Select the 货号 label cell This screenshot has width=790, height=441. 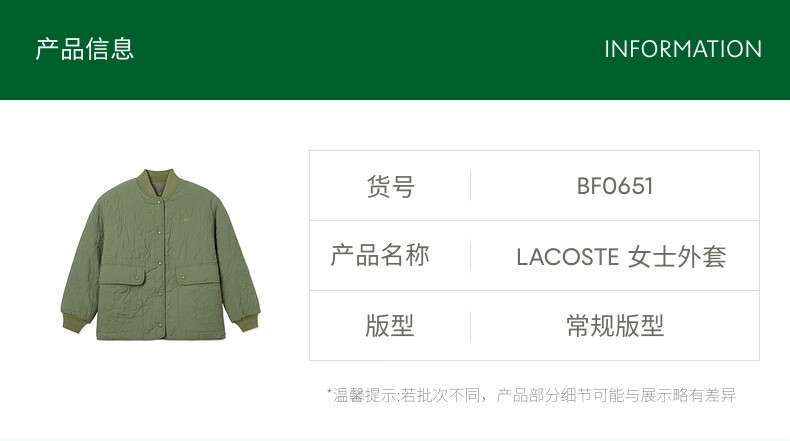coord(390,186)
